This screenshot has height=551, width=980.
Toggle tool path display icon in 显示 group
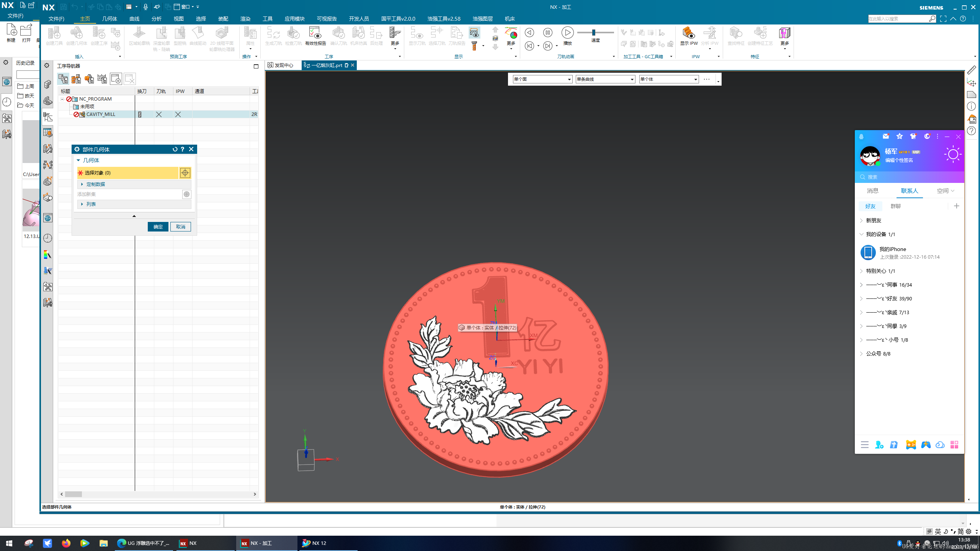point(474,33)
